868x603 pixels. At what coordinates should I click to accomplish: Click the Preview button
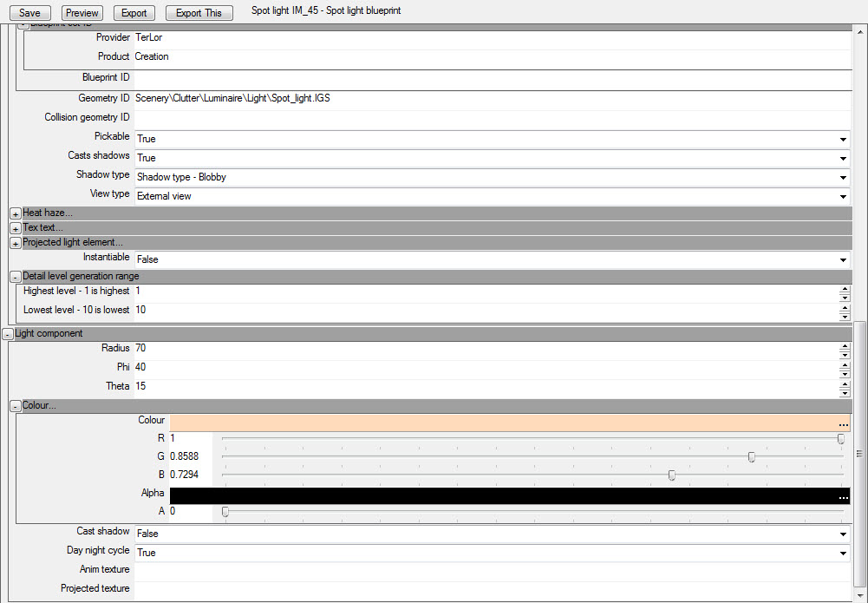click(x=82, y=13)
